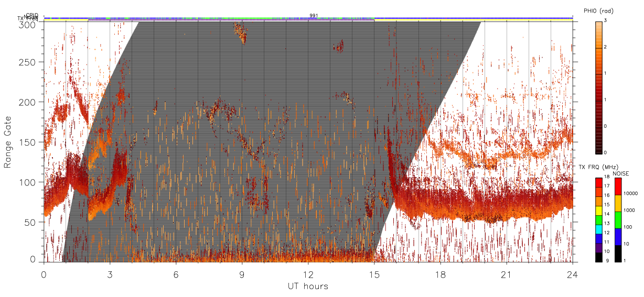Pick the y-axis tick label "200"
This screenshot has height=297, width=644.
click(x=28, y=102)
